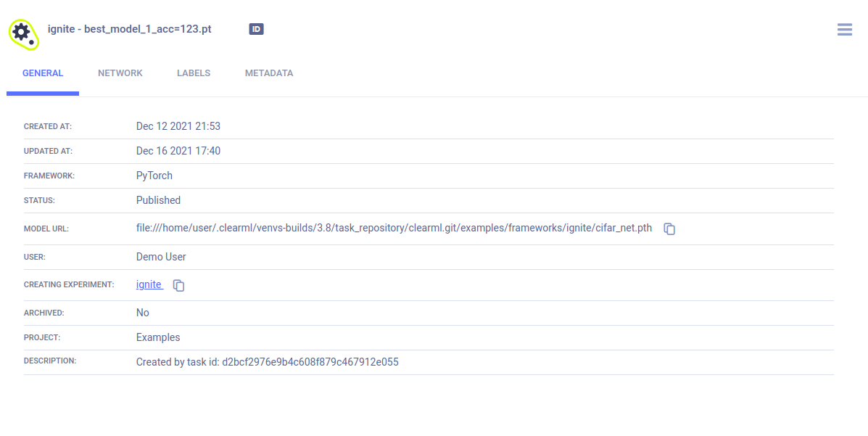Click the model gear icon
This screenshot has height=436, width=868.
point(24,34)
